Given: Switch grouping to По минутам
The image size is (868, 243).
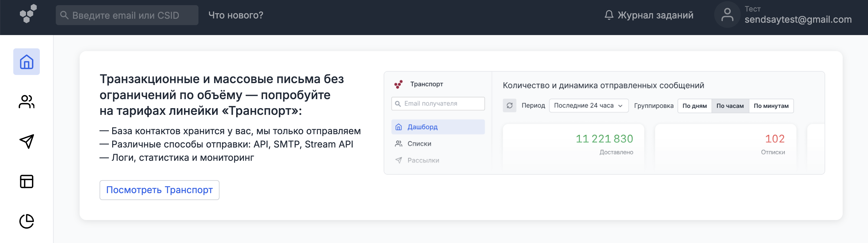Looking at the screenshot, I should point(771,106).
